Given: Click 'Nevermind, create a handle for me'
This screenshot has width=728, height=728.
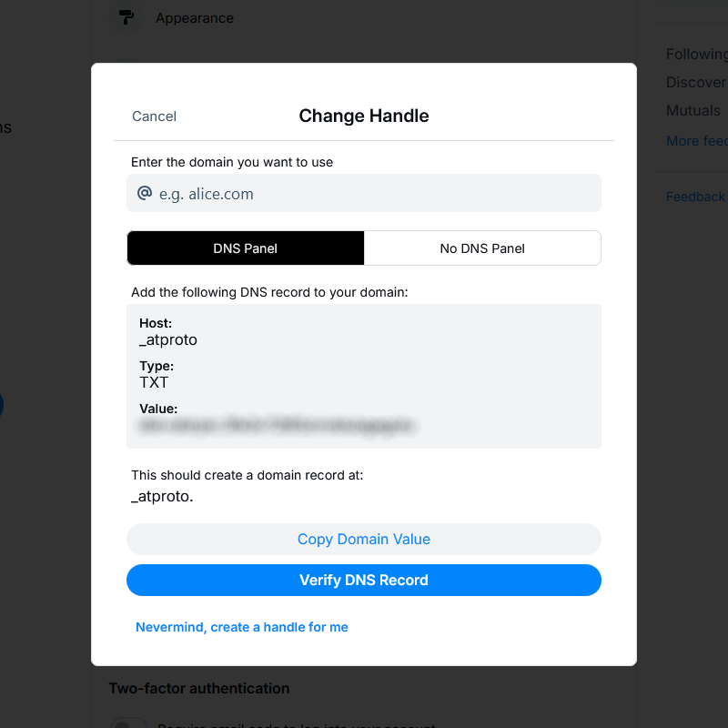Looking at the screenshot, I should click(242, 627).
